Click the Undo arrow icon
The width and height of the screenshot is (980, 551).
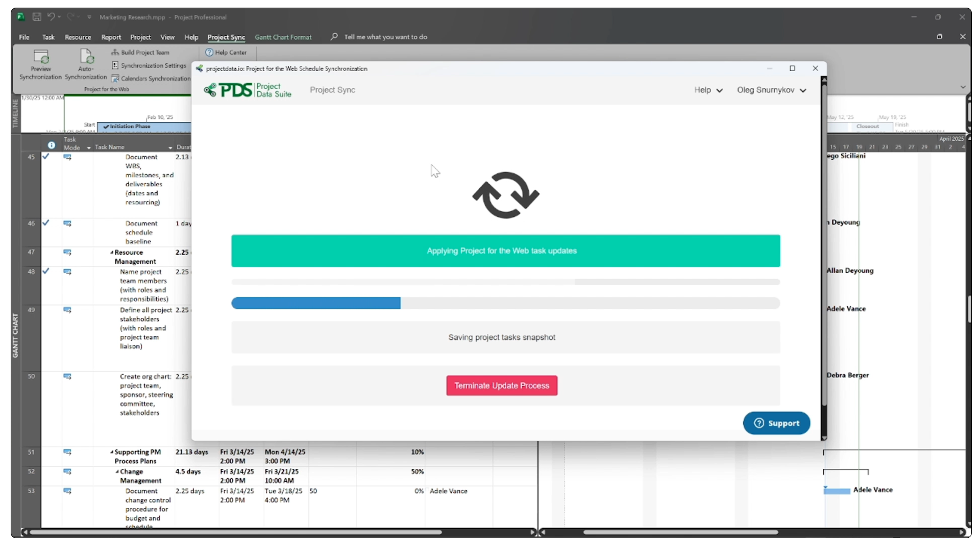pos(51,17)
